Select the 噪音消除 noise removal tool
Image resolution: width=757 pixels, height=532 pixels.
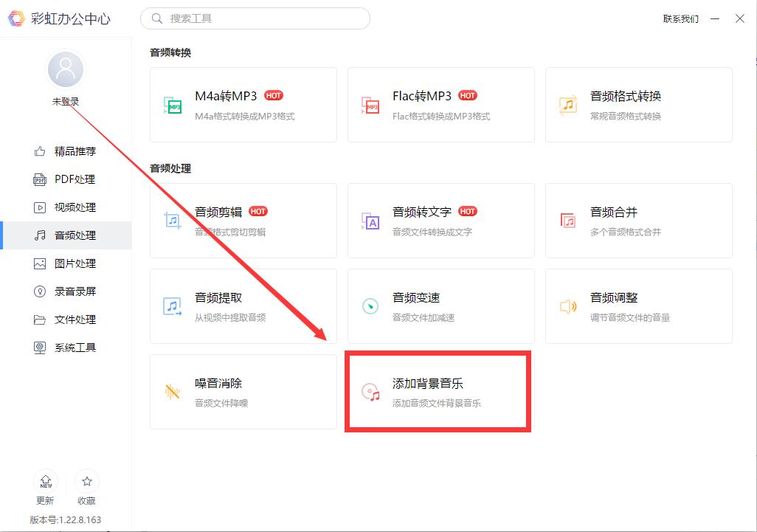point(243,392)
